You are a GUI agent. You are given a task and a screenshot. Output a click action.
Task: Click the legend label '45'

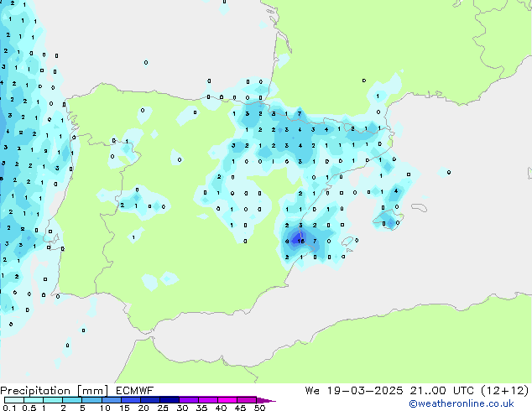(240, 408)
